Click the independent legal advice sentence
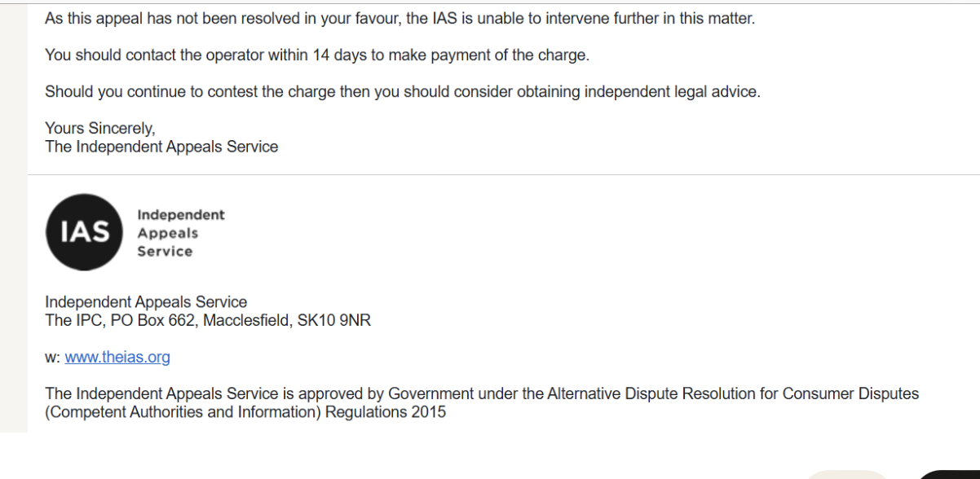 (x=403, y=92)
